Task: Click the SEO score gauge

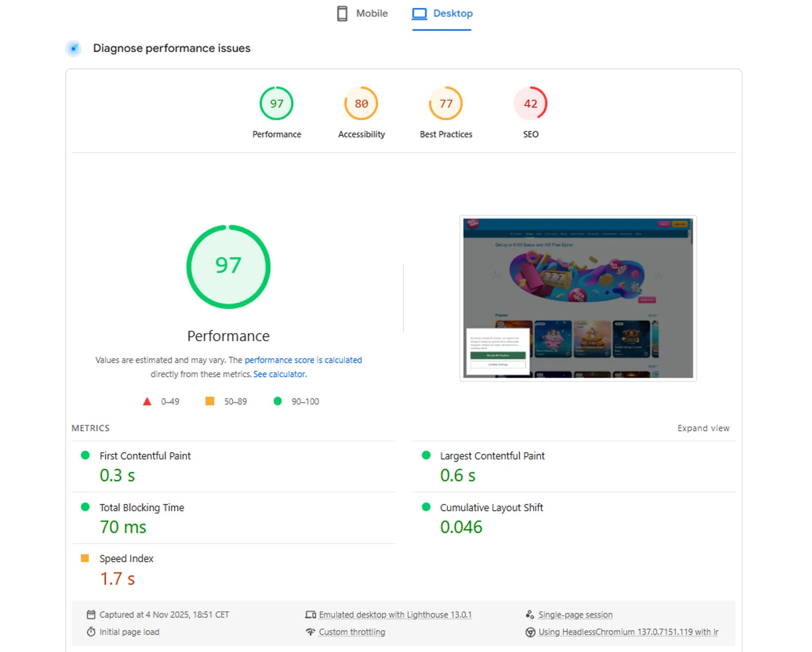Action: tap(531, 103)
